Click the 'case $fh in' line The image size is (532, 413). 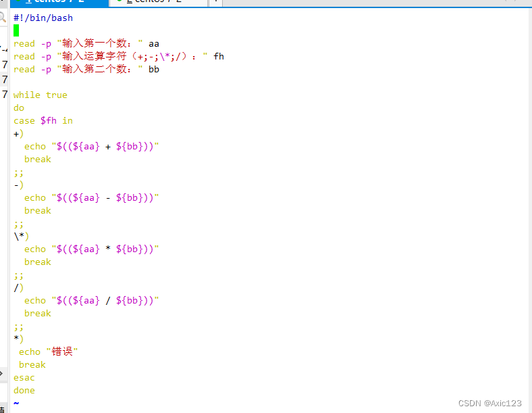[x=43, y=121]
